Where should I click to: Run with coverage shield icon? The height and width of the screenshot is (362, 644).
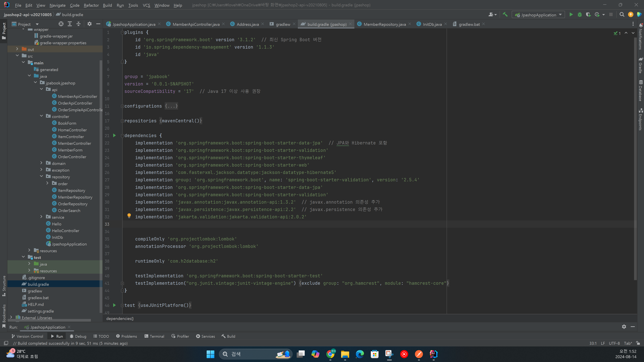click(588, 15)
